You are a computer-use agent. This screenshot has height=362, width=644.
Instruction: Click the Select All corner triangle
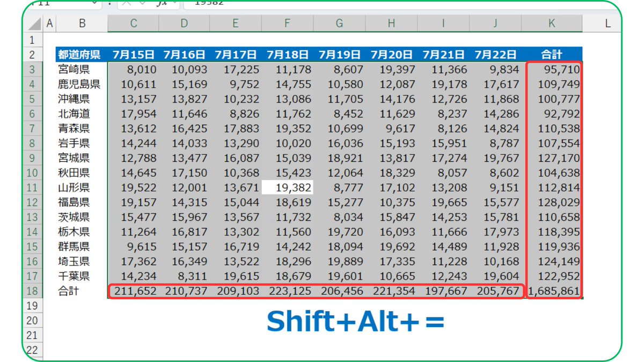[33, 23]
